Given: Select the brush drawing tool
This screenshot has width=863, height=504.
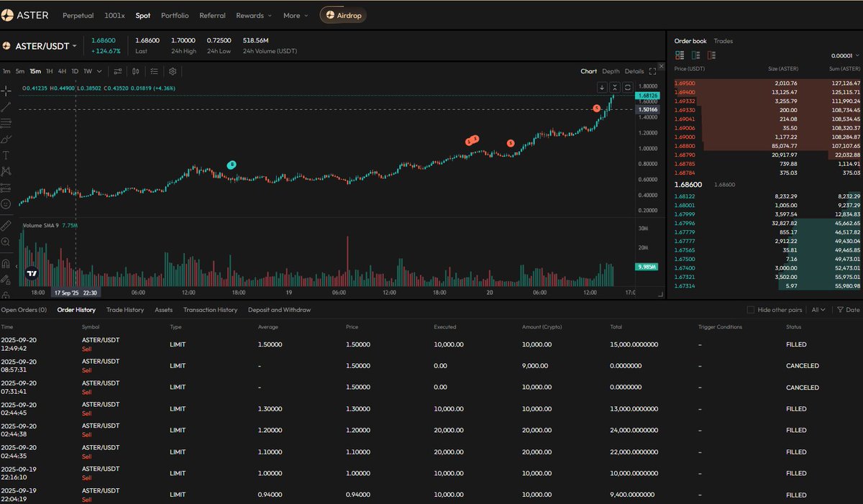Looking at the screenshot, I should click(x=6, y=139).
